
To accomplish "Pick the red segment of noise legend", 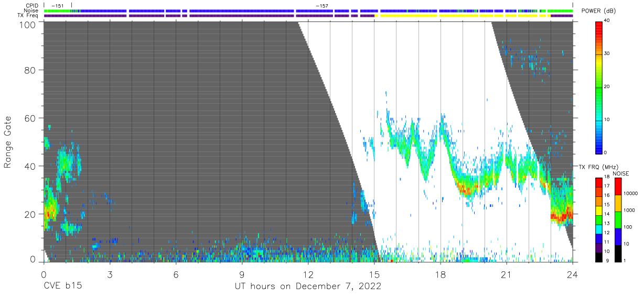I will pos(618,186).
